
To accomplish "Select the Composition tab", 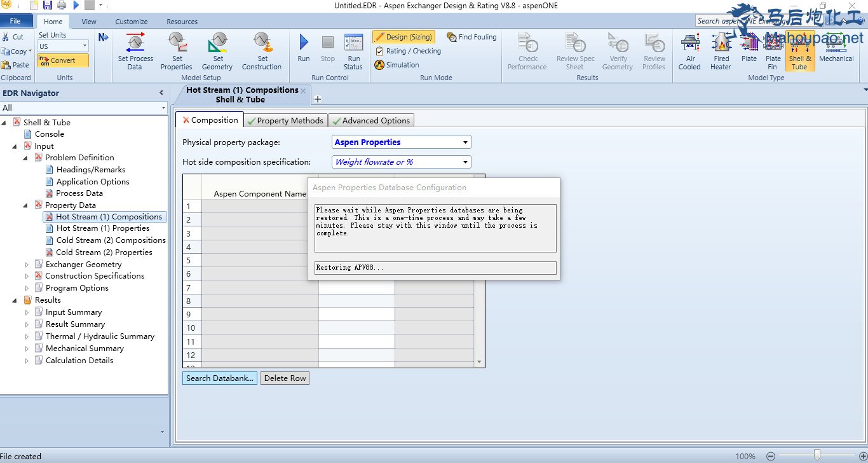I will 210,120.
